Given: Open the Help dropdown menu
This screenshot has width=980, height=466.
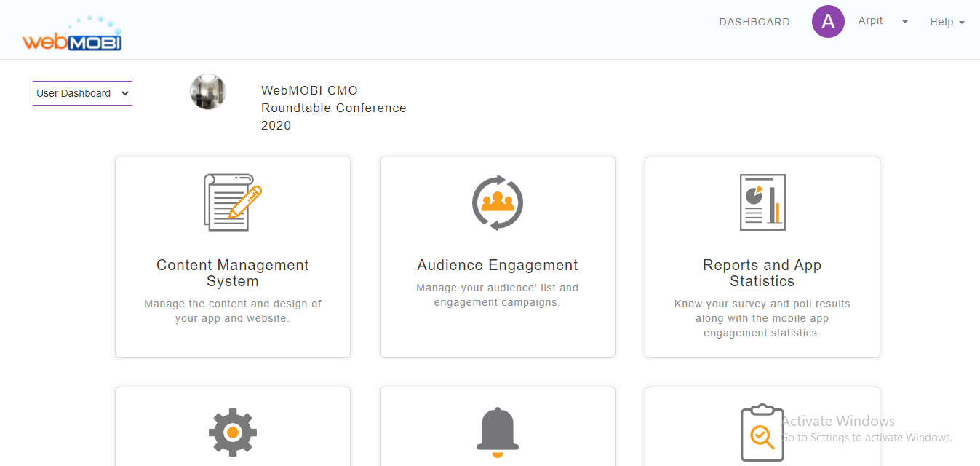Looking at the screenshot, I should pyautogui.click(x=947, y=22).
